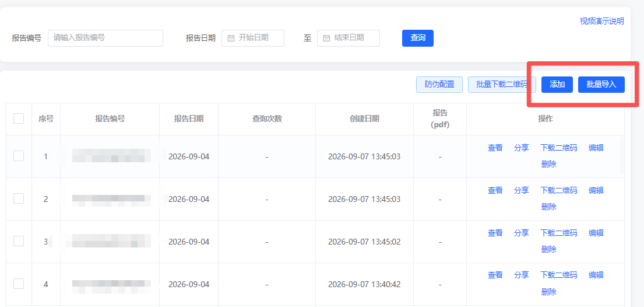Click creation time 2026-09-07 13:45:02
The height and width of the screenshot is (307, 644).
(364, 242)
